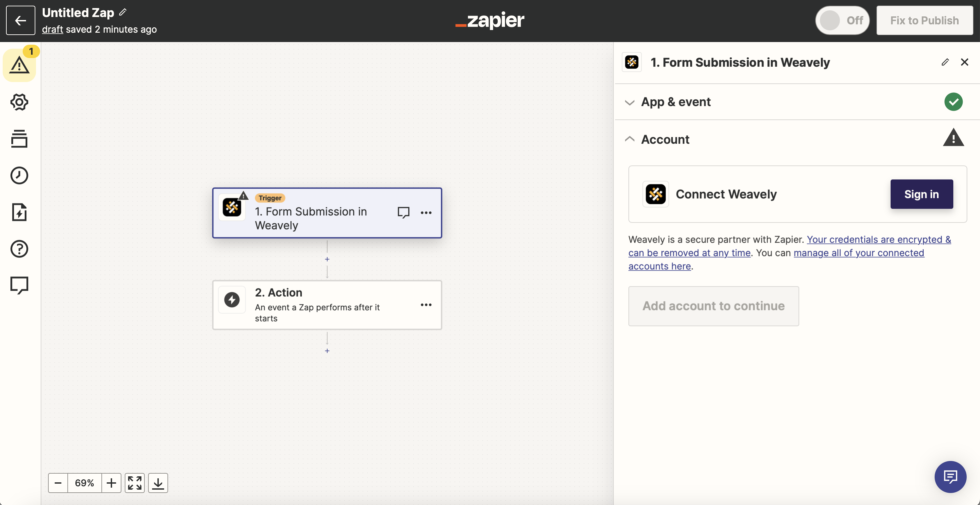Screen dimensions: 980x505
Task: Rename the step with panel pencil icon
Action: [x=945, y=62]
